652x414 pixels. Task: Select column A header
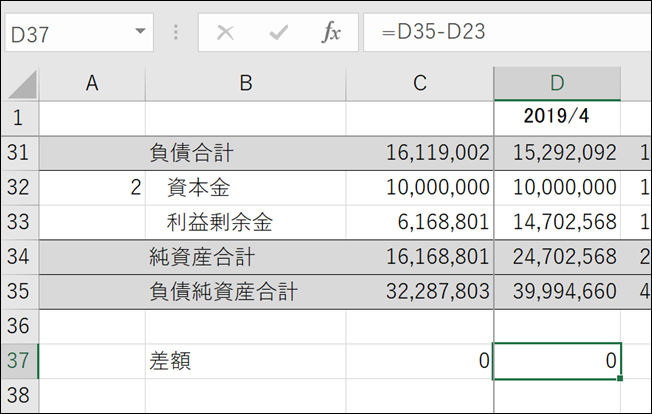coord(92,84)
